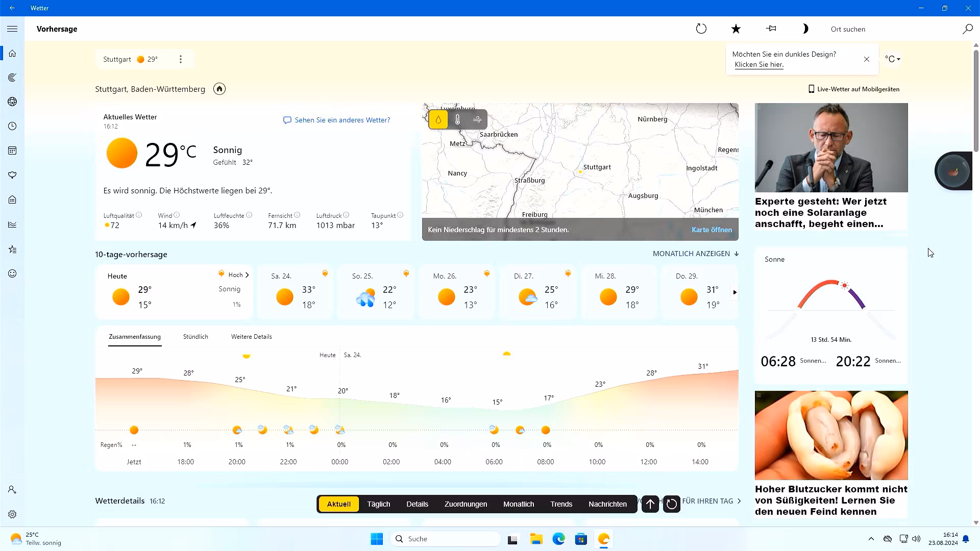Click the search magnifier icon
This screenshot has width=980, height=551.
(967, 29)
